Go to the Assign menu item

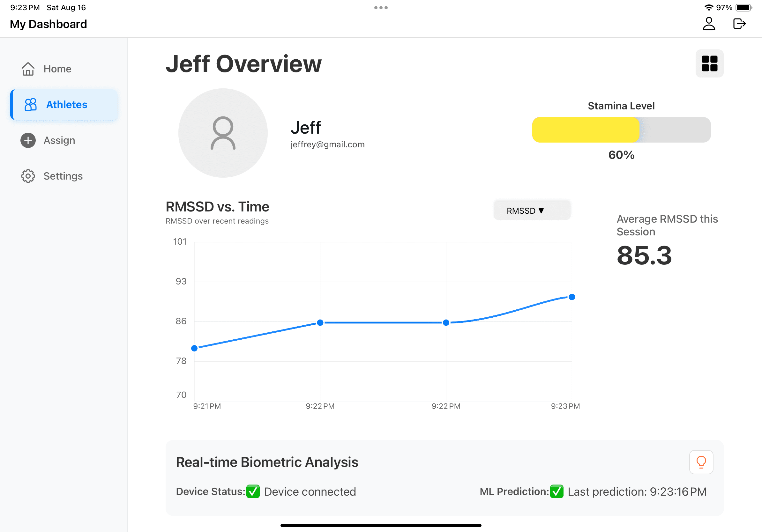[64, 140]
